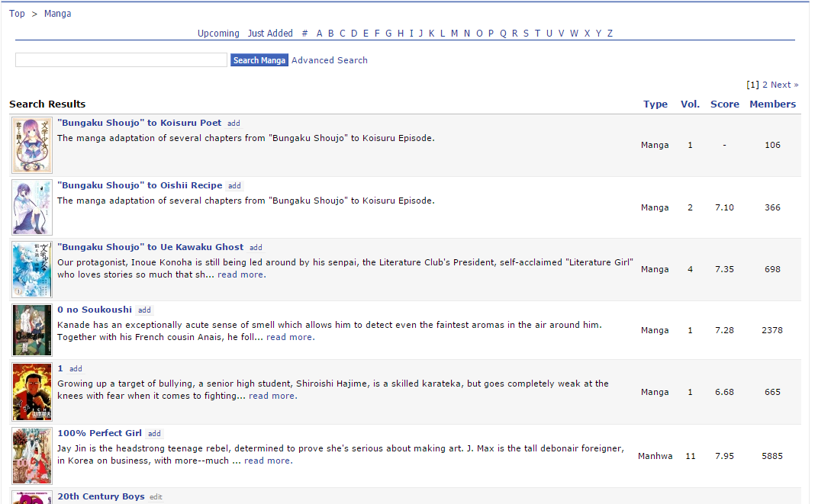The image size is (831, 504).
Task: Sort results by Score column
Action: 724,104
